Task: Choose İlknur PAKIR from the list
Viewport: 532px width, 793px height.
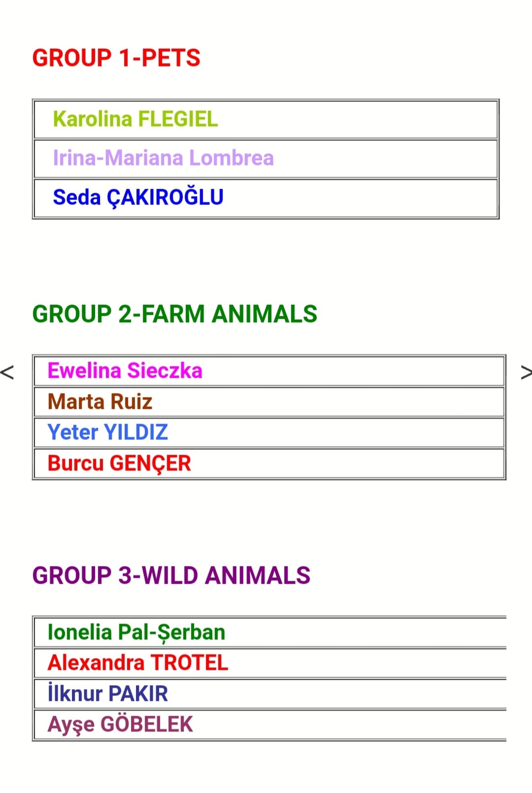Action: click(x=108, y=694)
